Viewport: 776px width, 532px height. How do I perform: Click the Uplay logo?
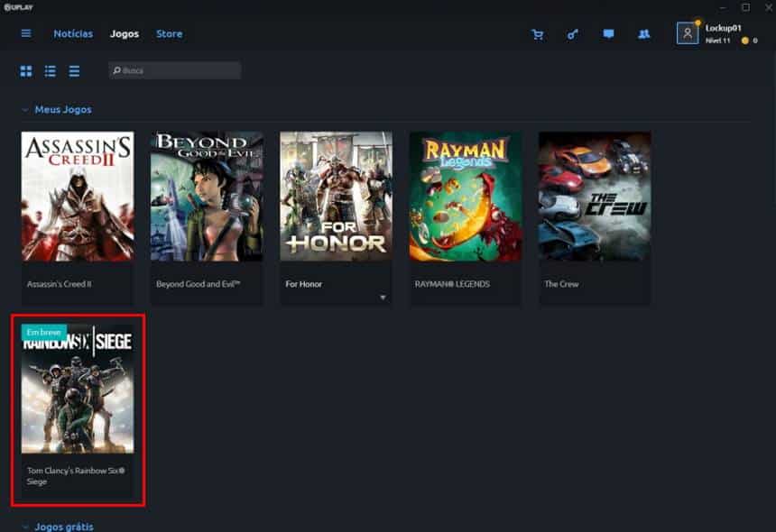18,7
